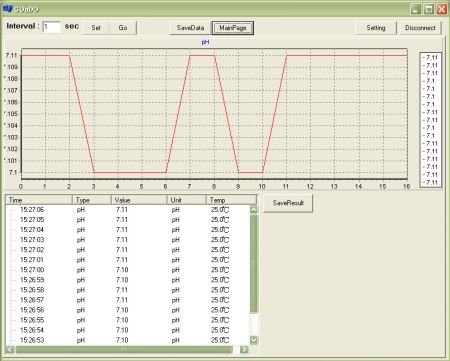The height and width of the screenshot is (361, 450).
Task: Close the window with the X button
Action: [442, 9]
